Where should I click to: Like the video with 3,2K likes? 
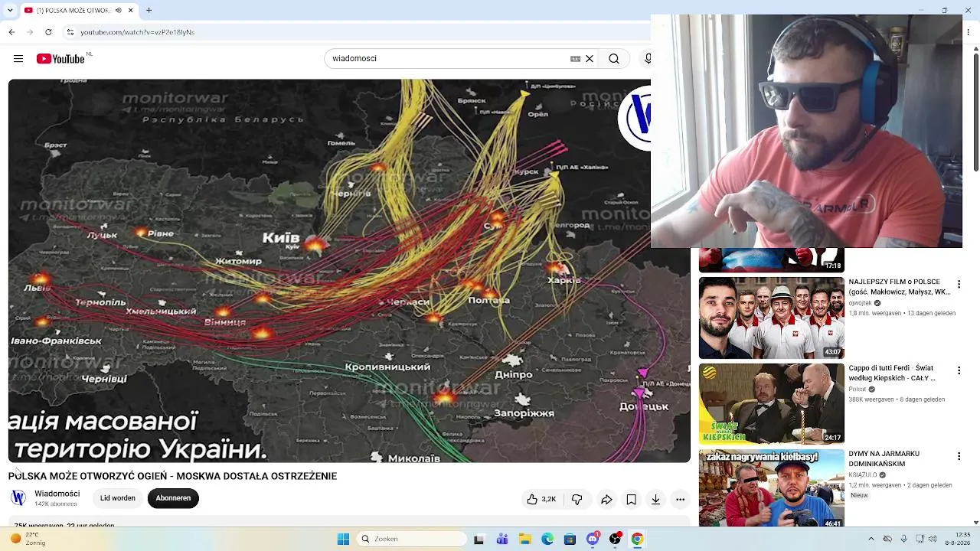coord(541,500)
